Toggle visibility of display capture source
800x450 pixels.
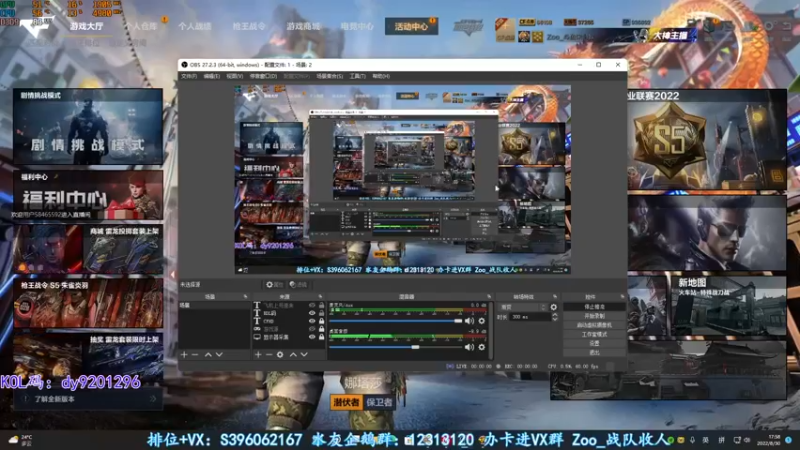(312, 337)
